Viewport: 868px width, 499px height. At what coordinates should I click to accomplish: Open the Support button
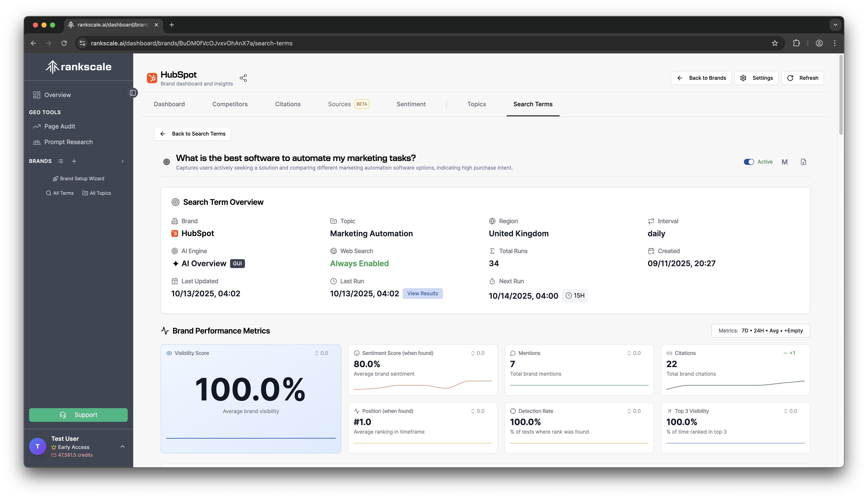78,415
